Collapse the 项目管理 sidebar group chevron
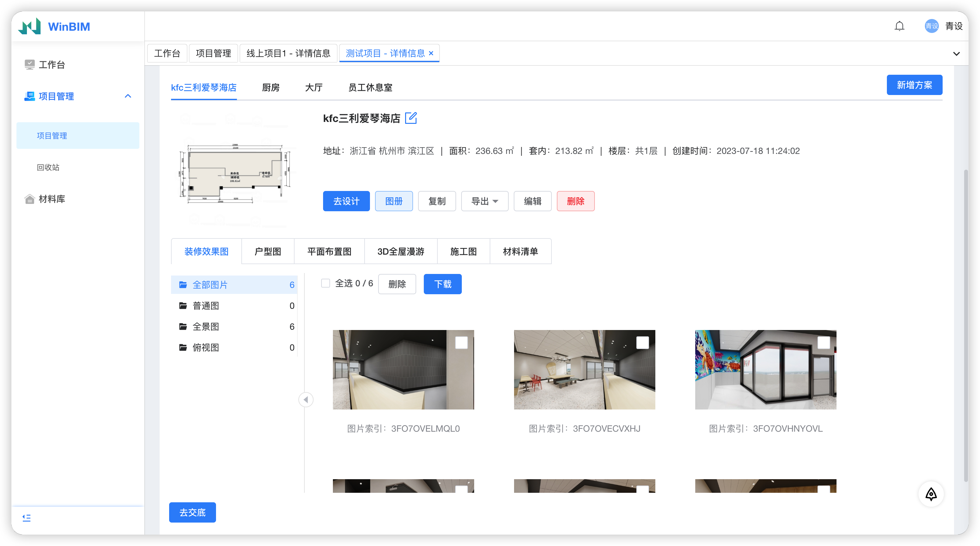The width and height of the screenshot is (980, 546). [128, 96]
